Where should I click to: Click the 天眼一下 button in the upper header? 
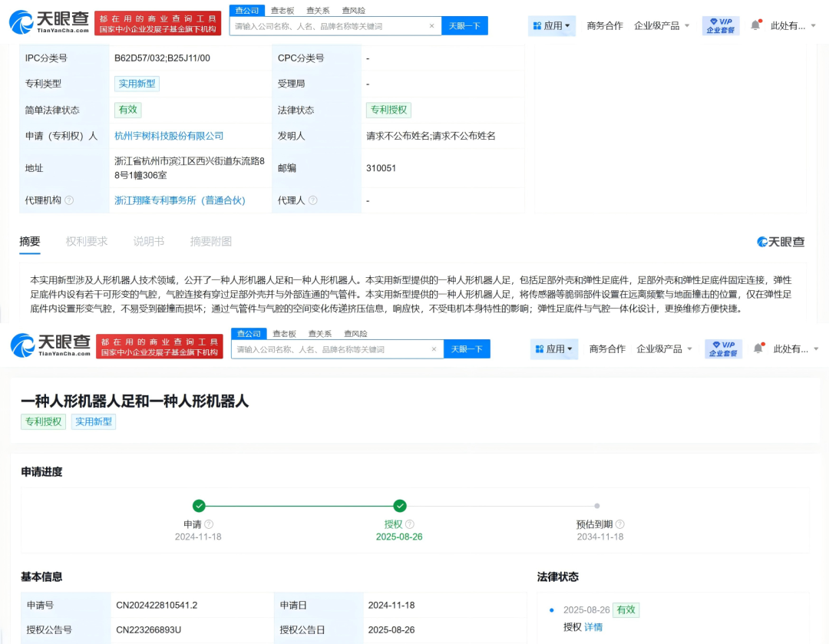[464, 26]
